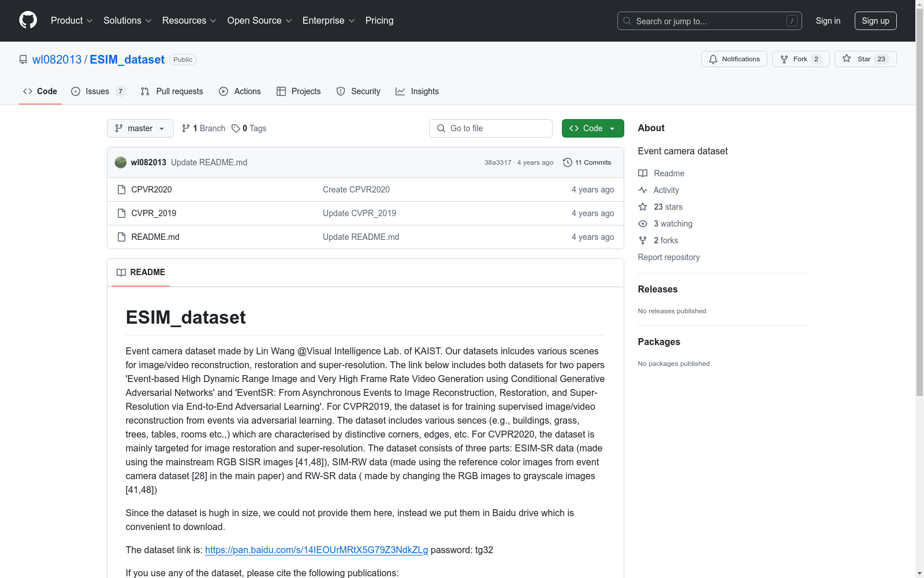Expand the Resources menu

tap(189, 21)
